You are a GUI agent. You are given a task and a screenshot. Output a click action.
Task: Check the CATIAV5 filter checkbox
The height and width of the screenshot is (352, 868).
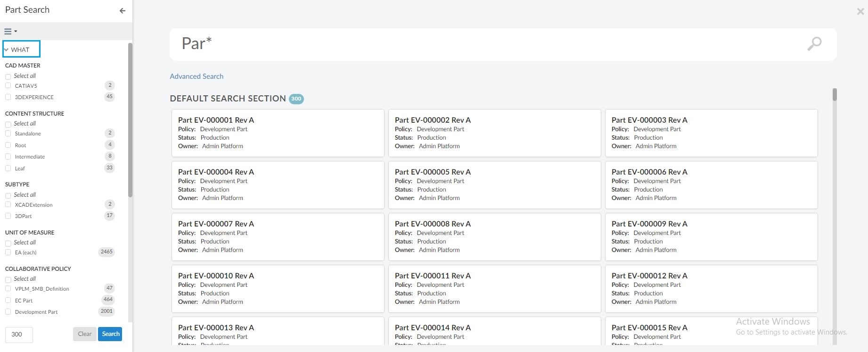coord(8,86)
